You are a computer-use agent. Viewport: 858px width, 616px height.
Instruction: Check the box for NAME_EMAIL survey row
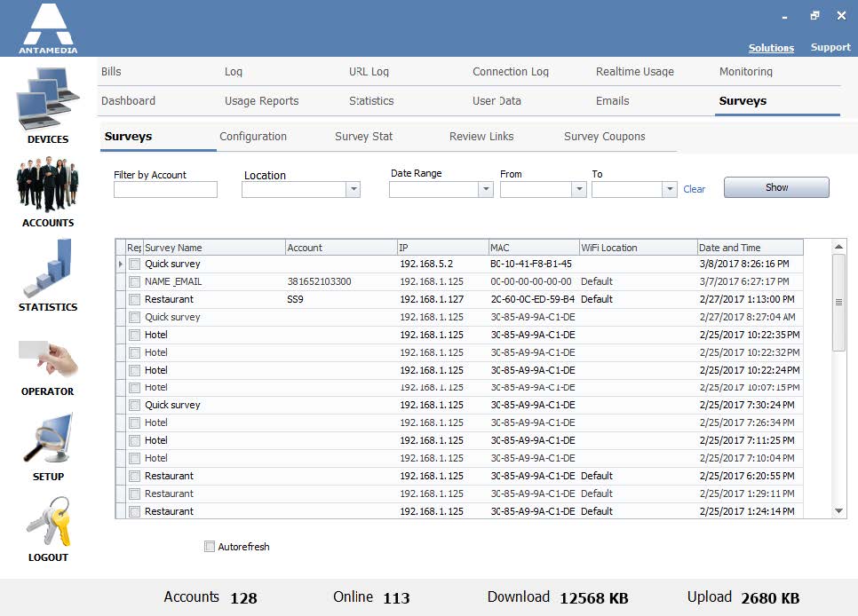coord(135,281)
